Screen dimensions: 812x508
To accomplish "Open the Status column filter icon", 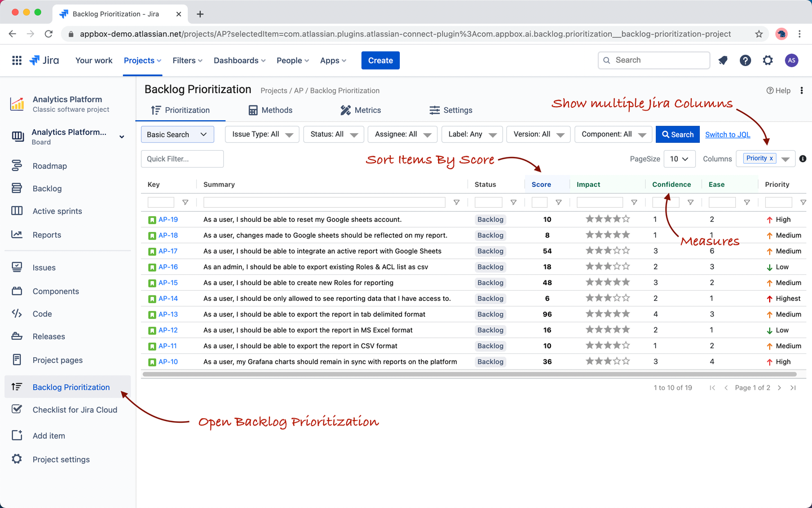I will point(513,202).
